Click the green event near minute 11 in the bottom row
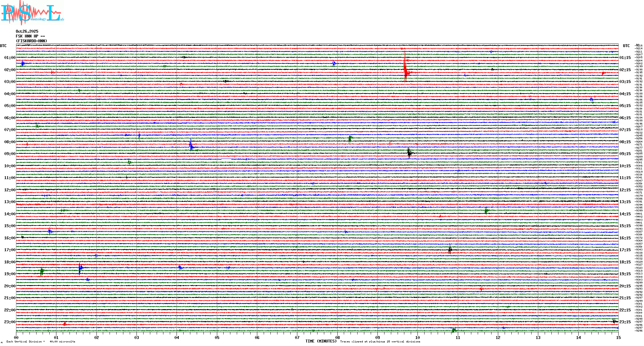Image resolution: width=644 pixels, height=346 pixels. [454, 330]
